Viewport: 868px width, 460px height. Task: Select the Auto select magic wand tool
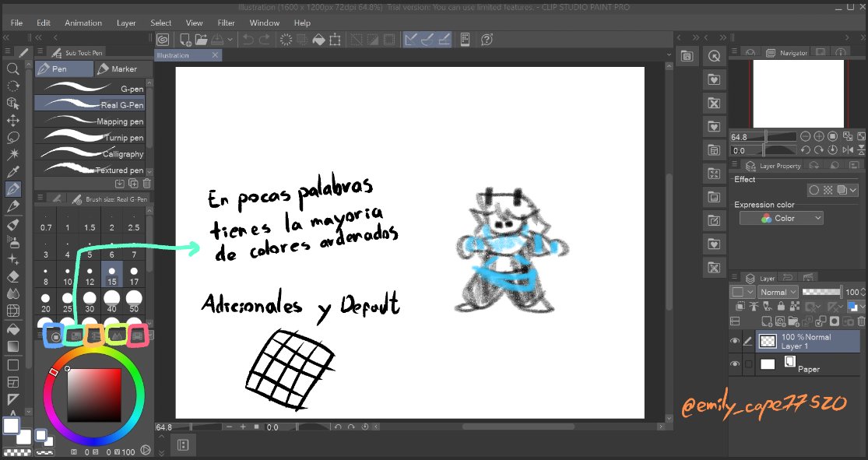click(12, 154)
